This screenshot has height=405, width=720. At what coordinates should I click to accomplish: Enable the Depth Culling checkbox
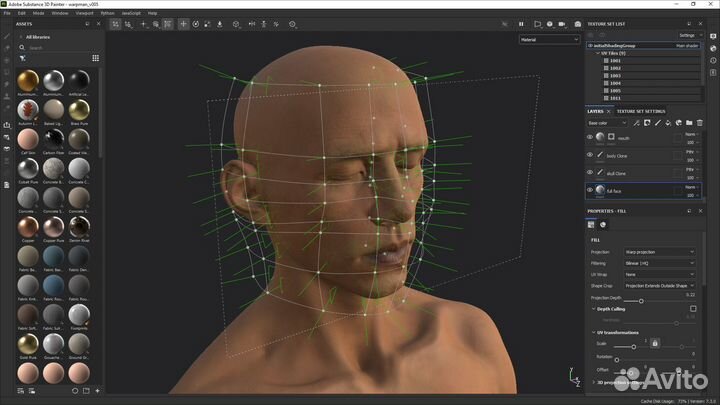[693, 309]
